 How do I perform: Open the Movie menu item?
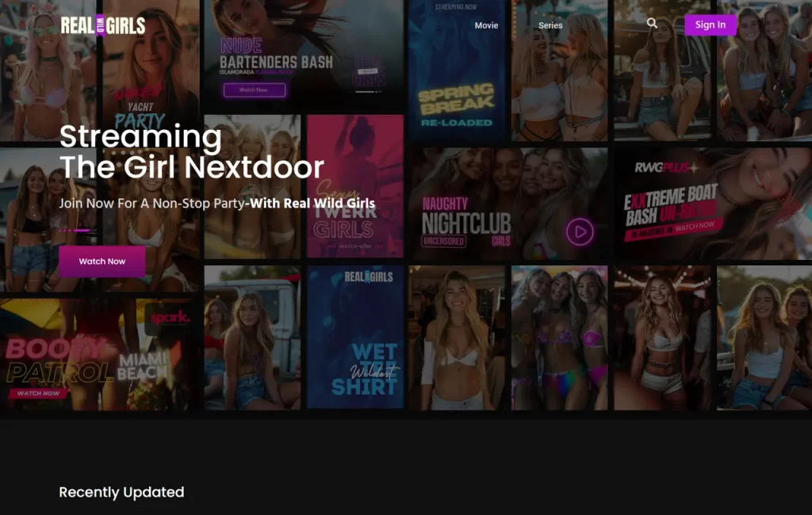486,25
